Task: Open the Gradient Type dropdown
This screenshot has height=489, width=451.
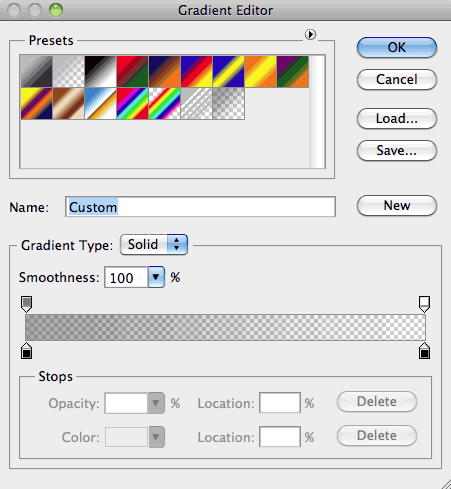Action: [x=154, y=245]
